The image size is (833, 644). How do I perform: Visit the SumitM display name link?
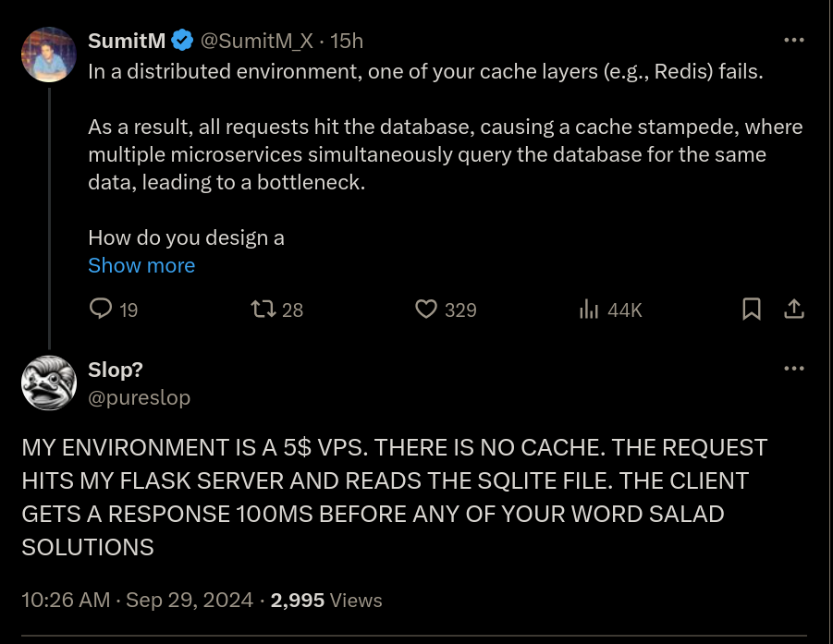click(x=127, y=41)
